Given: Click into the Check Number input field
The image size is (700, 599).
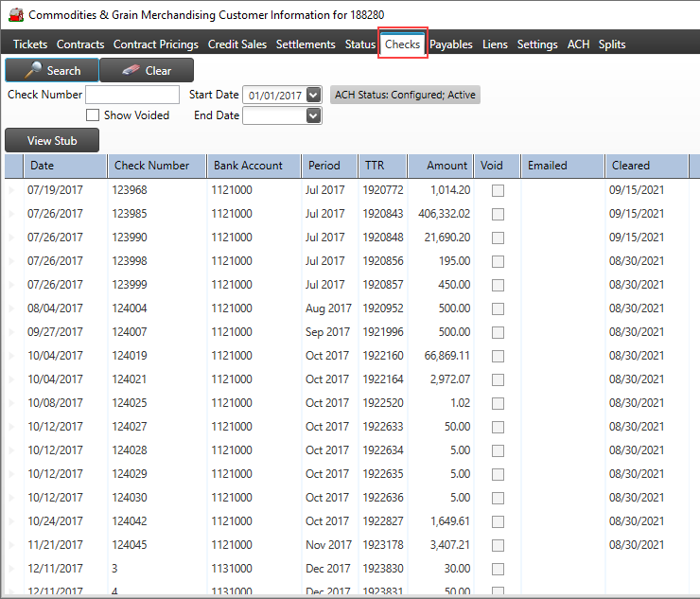Looking at the screenshot, I should click(x=132, y=95).
